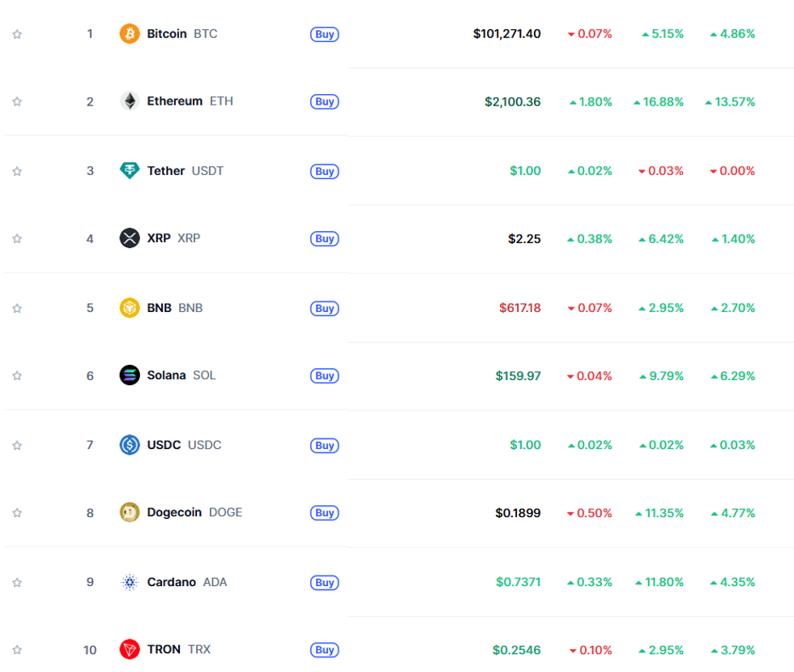Add Cardano to watchlist via star
This screenshot has width=794, height=672.
pos(17,582)
